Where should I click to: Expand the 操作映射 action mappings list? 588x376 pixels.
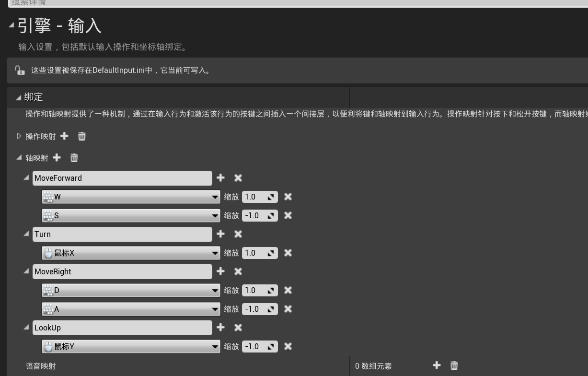pyautogui.click(x=19, y=136)
